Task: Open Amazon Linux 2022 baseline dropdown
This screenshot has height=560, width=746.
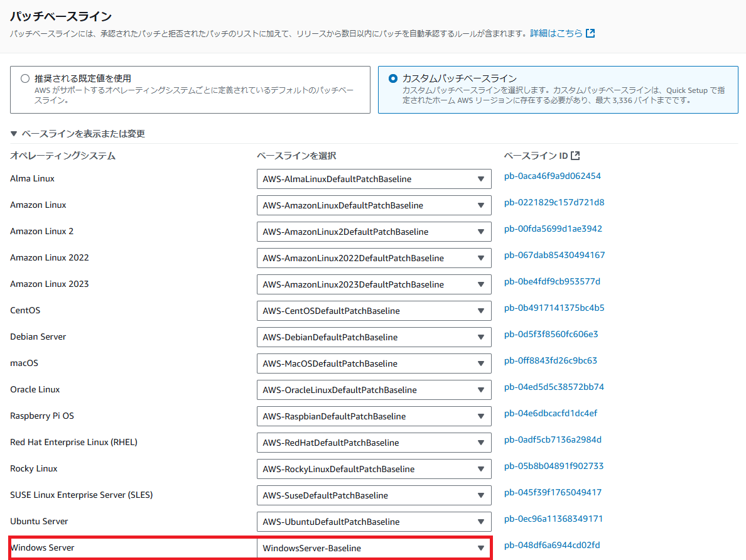Action: pyautogui.click(x=374, y=258)
